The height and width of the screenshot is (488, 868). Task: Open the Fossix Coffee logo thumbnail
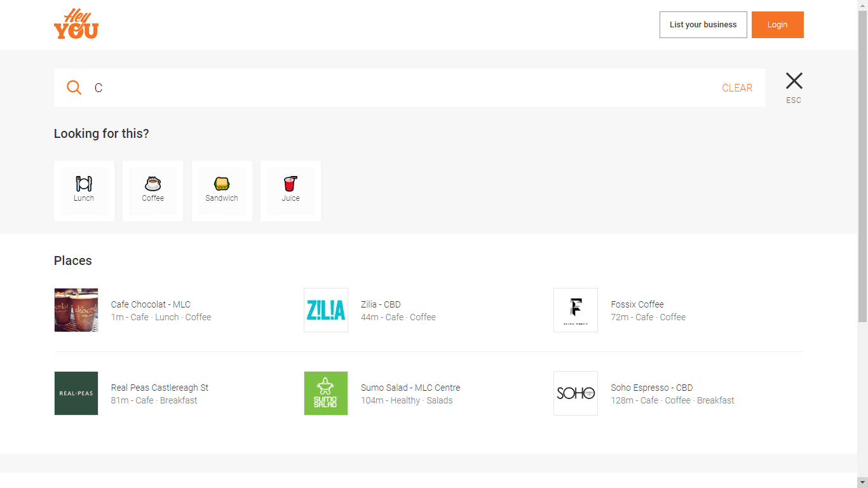(576, 310)
